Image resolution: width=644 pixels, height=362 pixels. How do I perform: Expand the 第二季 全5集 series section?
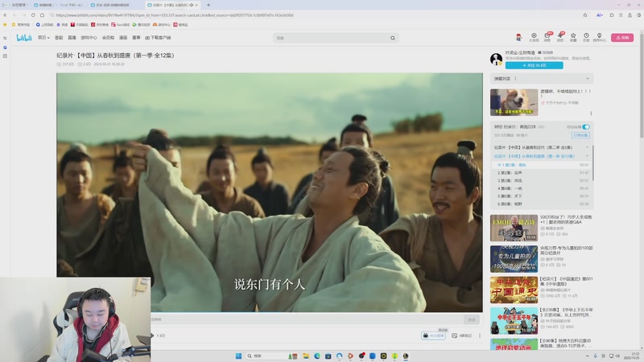pyautogui.click(x=587, y=147)
